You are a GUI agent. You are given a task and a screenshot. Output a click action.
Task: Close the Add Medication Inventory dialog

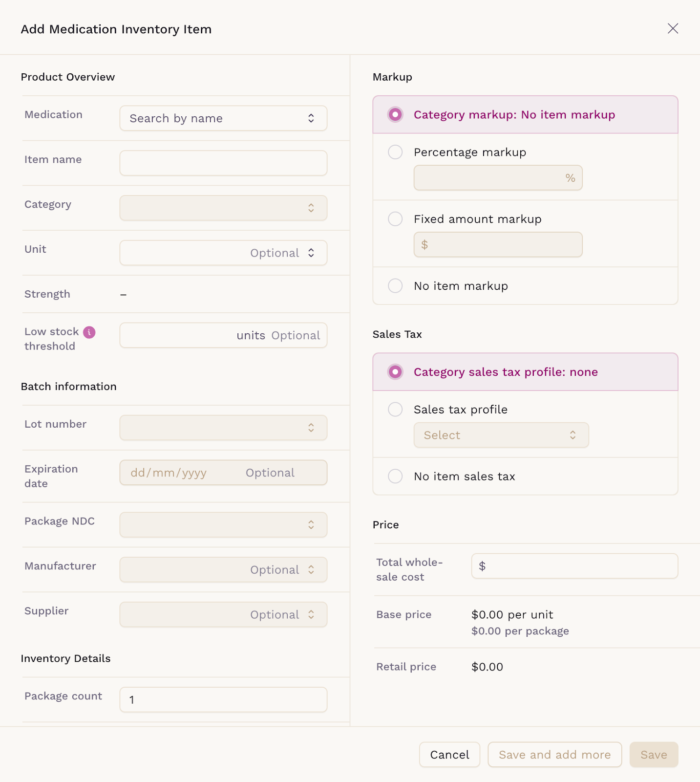(673, 29)
